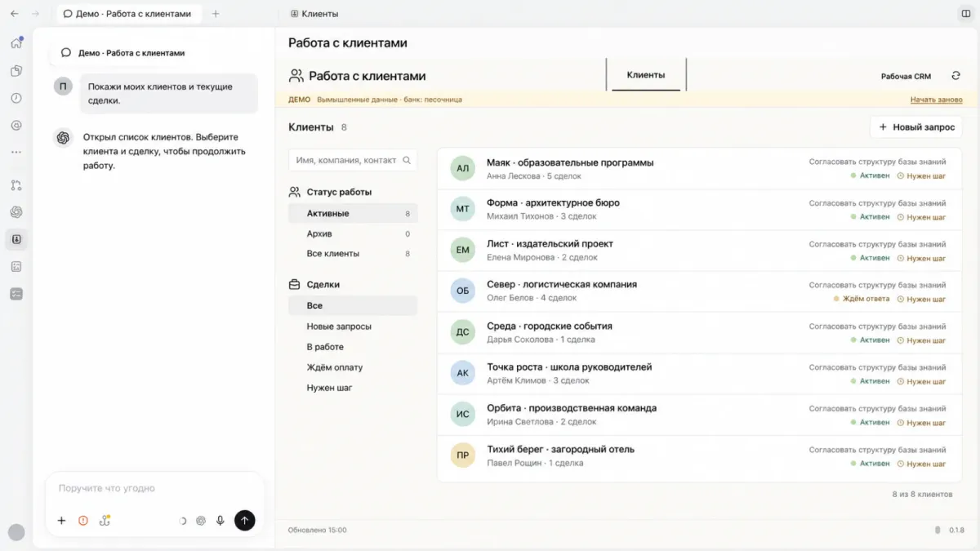Open a new tab with plus icon
This screenshot has height=551, width=980.
click(216, 14)
